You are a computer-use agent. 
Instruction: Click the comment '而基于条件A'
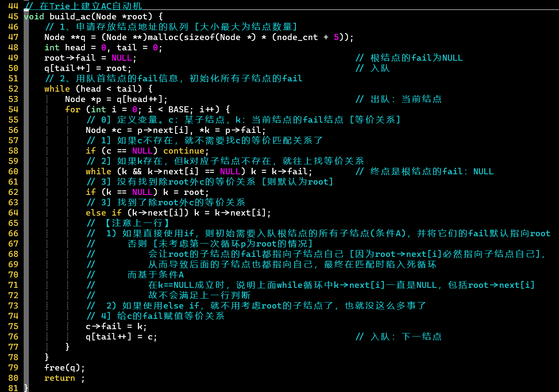click(155, 275)
